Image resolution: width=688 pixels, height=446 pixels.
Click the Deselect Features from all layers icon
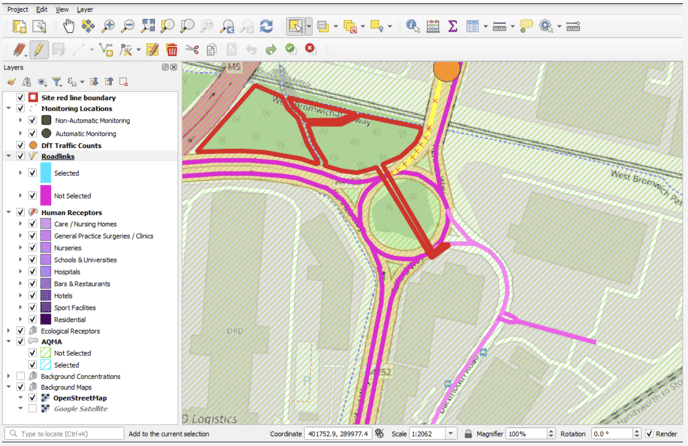350,26
